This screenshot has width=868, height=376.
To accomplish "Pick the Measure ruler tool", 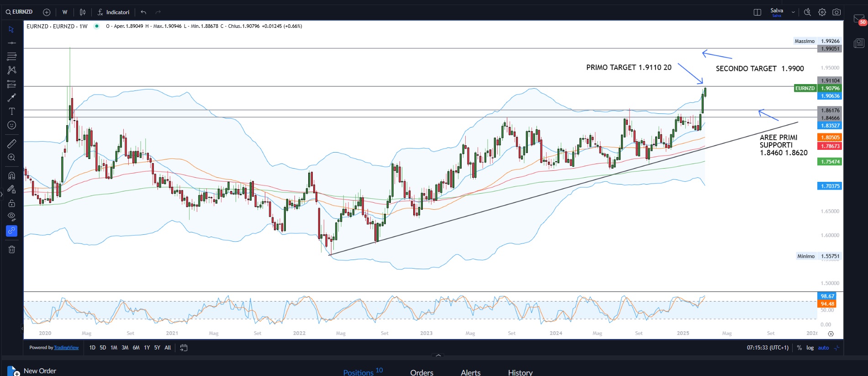I will pyautogui.click(x=12, y=143).
